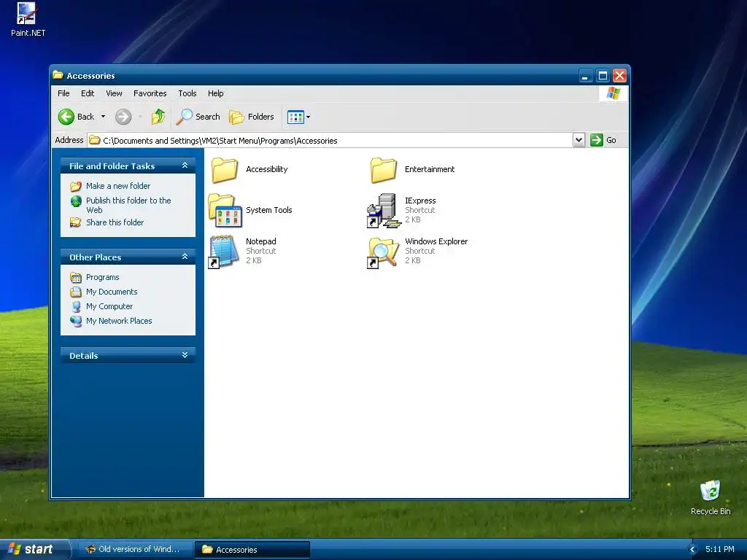Click the grayed Forward arrow button
This screenshot has width=747, height=560.
(123, 117)
